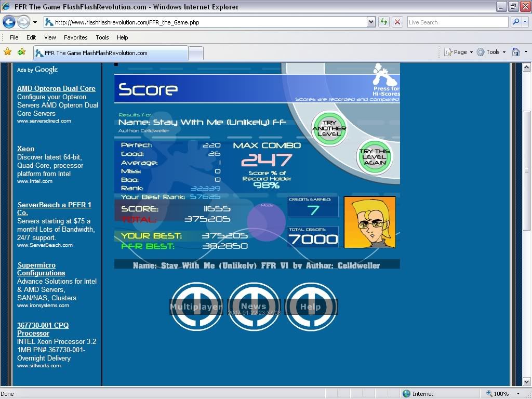Click the blonde character avatar picture
This screenshot has height=399, width=532.
pos(369,222)
